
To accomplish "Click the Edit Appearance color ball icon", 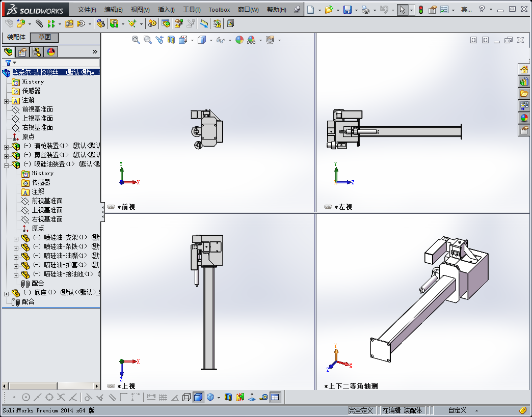I will (x=240, y=40).
